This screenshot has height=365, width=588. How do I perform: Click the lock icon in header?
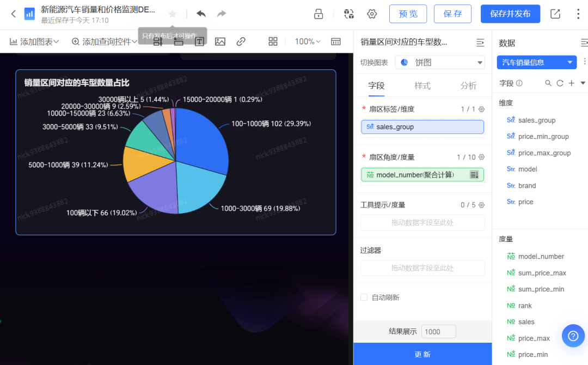pos(318,14)
